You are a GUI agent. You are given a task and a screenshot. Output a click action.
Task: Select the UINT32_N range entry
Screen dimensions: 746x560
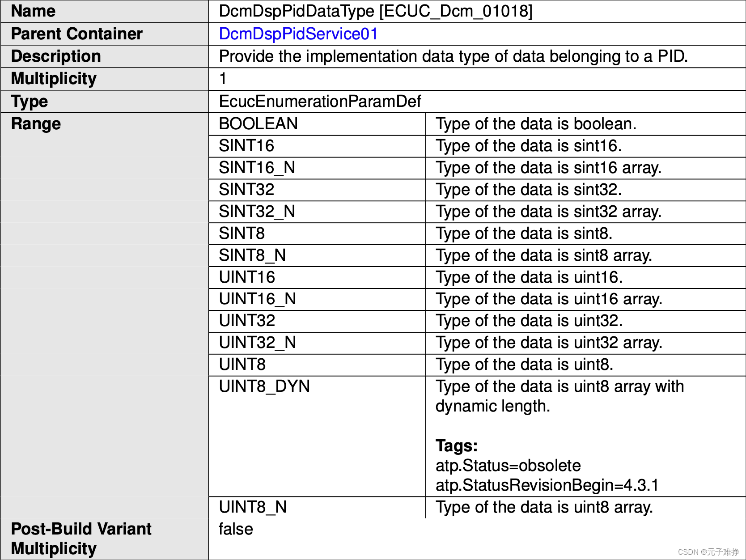pyautogui.click(x=257, y=343)
